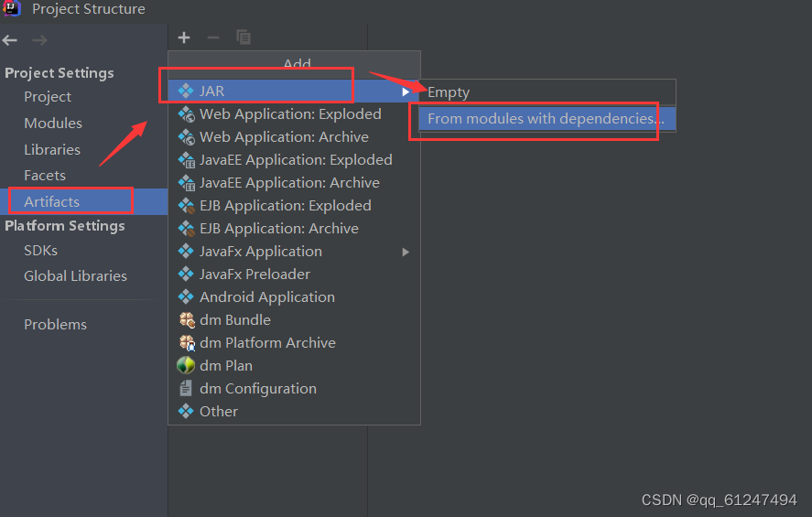Click the Remove (minus) toolbar icon
This screenshot has width=812, height=517.
[x=212, y=38]
